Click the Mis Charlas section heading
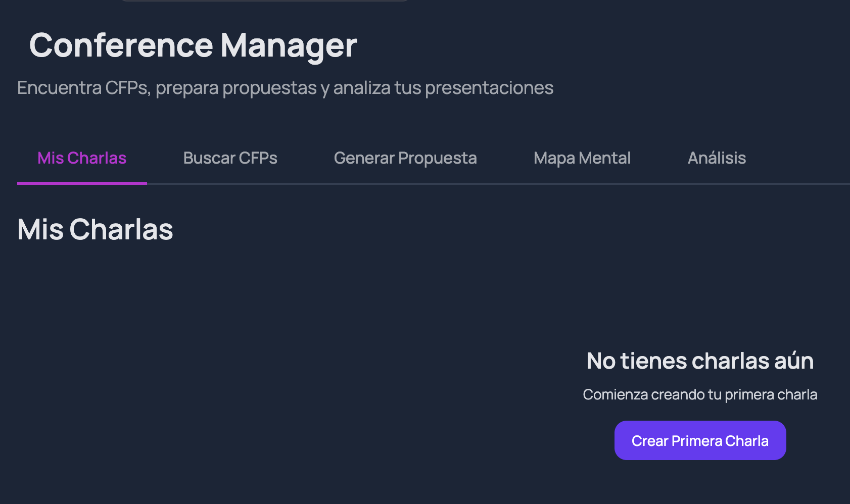The height and width of the screenshot is (504, 850). click(95, 230)
